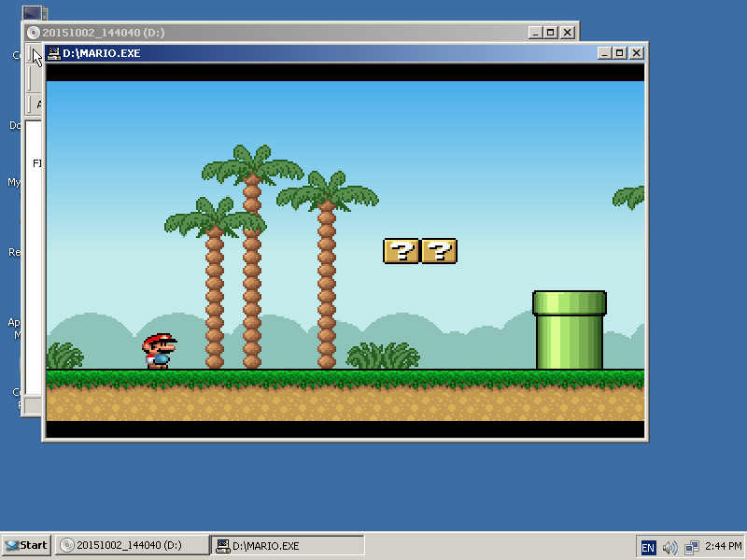This screenshot has height=560, width=747.
Task: Open the volume control in the system tray
Action: tap(669, 547)
